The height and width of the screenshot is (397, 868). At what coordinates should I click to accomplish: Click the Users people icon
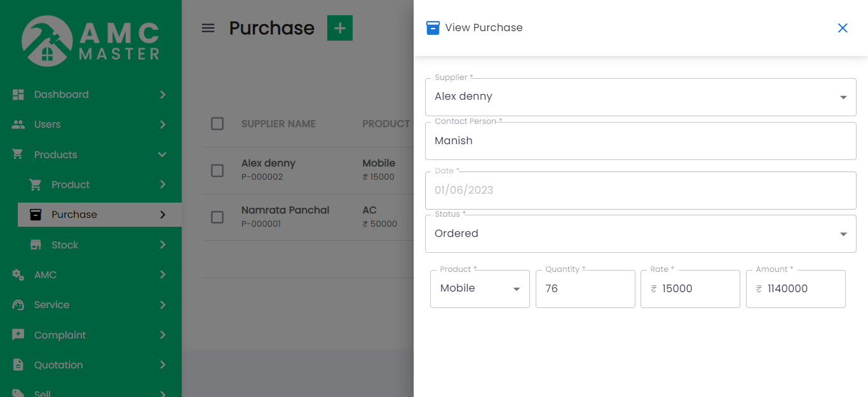pos(18,124)
